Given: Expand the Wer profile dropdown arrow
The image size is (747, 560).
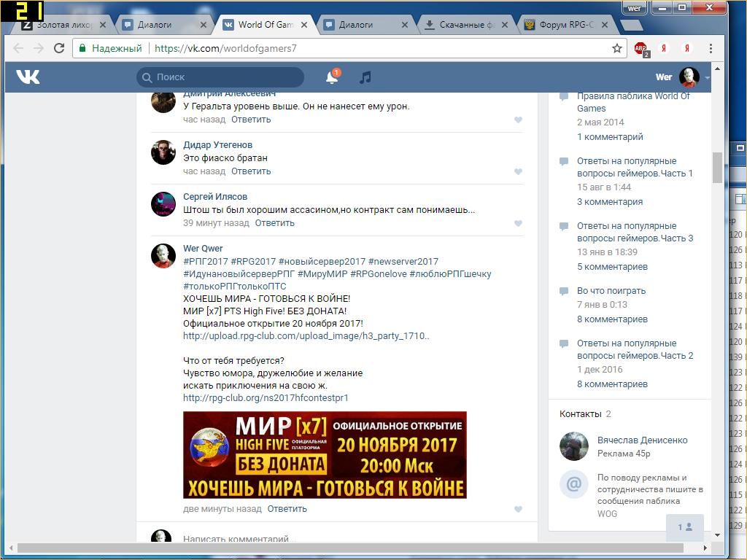Looking at the screenshot, I should click(707, 77).
